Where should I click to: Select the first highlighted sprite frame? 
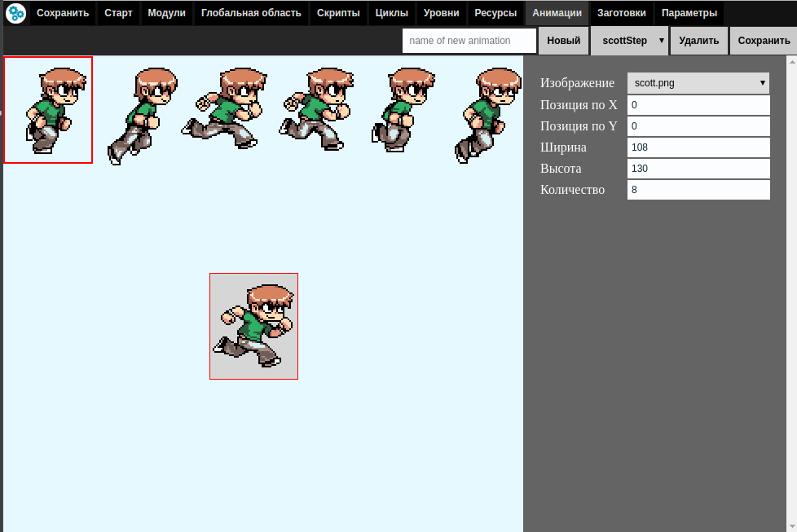coord(48,110)
